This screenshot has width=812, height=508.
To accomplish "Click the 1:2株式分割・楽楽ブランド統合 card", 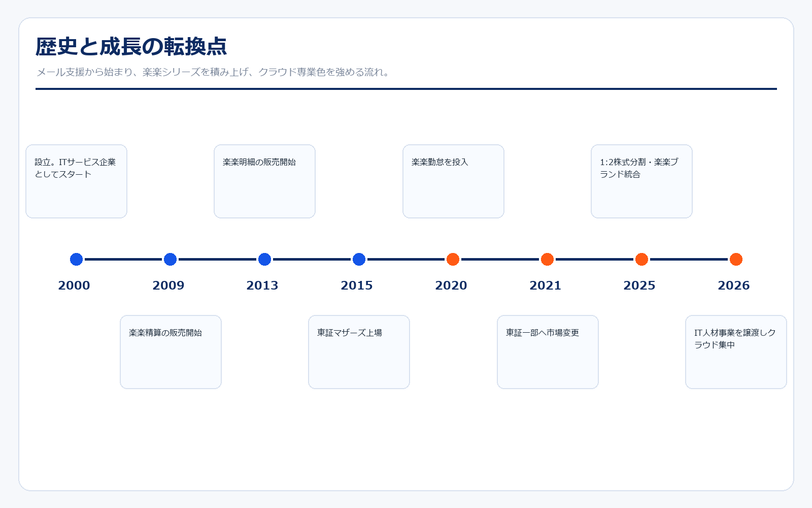I will click(x=641, y=181).
